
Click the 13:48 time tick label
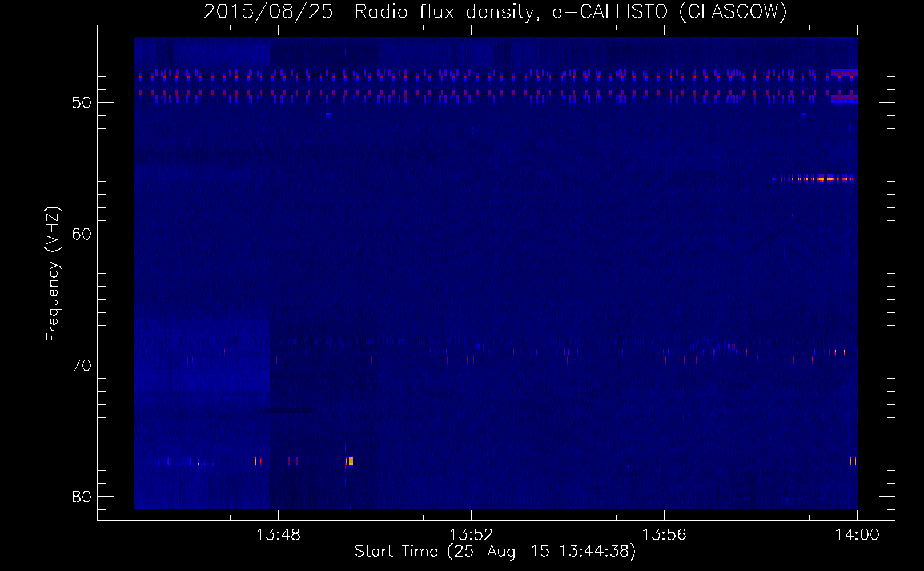[278, 535]
